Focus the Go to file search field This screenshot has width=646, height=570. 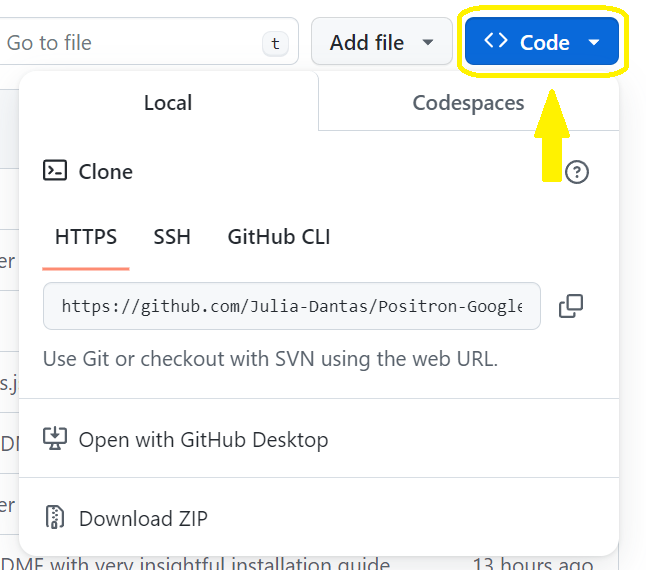pyautogui.click(x=148, y=41)
